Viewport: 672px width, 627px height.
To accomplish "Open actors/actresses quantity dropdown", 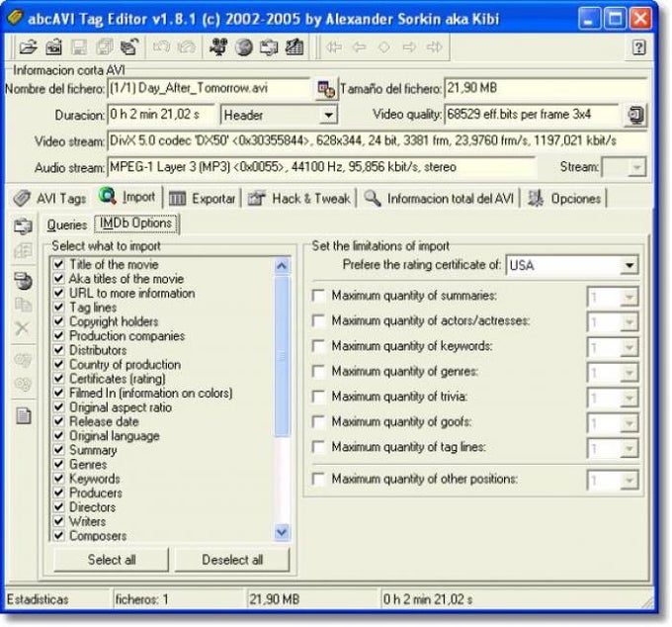I will (629, 322).
